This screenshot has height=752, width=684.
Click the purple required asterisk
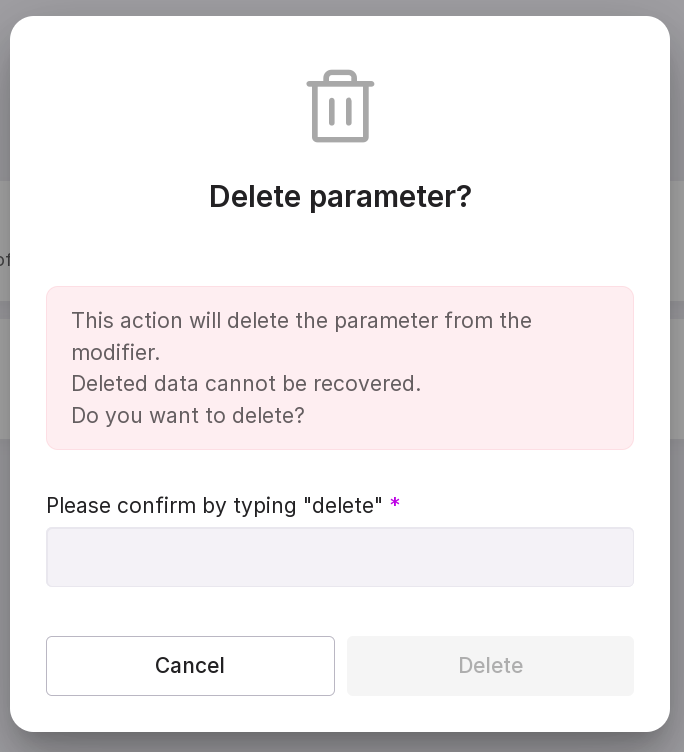[395, 504]
